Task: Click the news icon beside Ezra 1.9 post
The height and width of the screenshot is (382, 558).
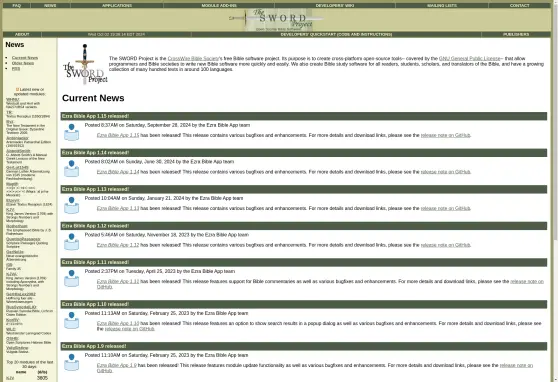Action: coord(71,362)
